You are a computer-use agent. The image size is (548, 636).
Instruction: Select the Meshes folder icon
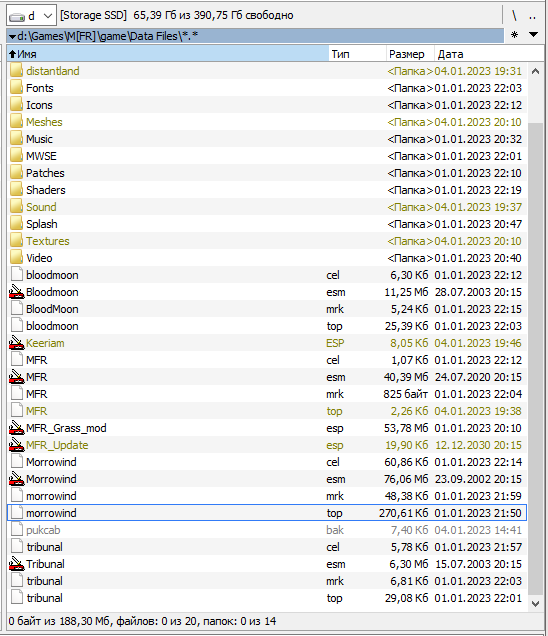[16, 122]
